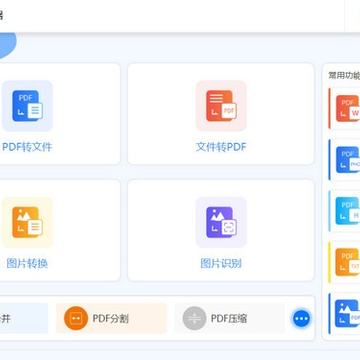Image resolution: width=360 pixels, height=360 pixels.
Task: Click the 文件转PDF label text
Action: click(x=221, y=147)
